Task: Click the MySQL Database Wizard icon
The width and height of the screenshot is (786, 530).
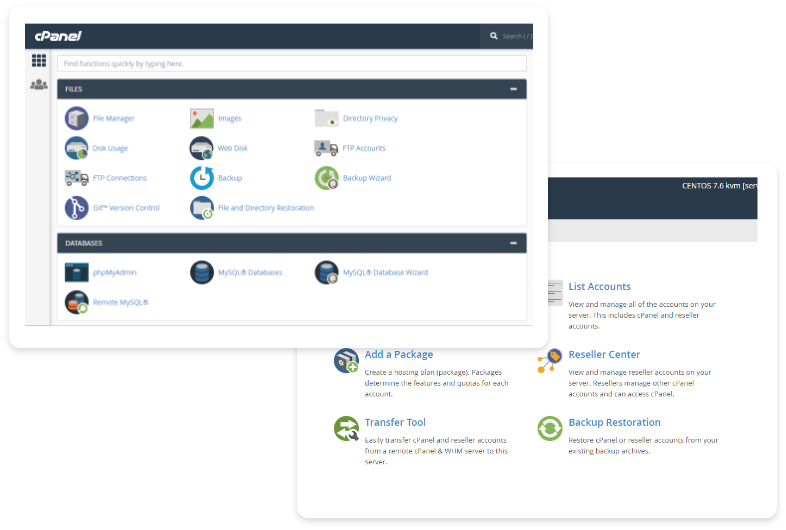Action: click(326, 272)
